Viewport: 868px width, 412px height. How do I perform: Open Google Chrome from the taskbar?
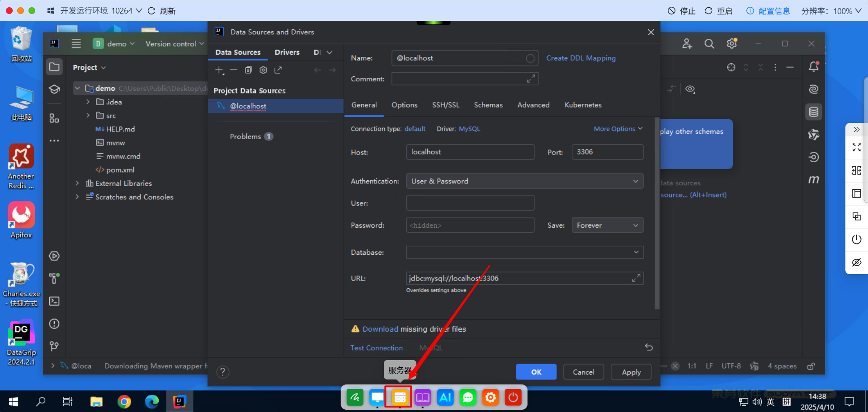click(124, 401)
